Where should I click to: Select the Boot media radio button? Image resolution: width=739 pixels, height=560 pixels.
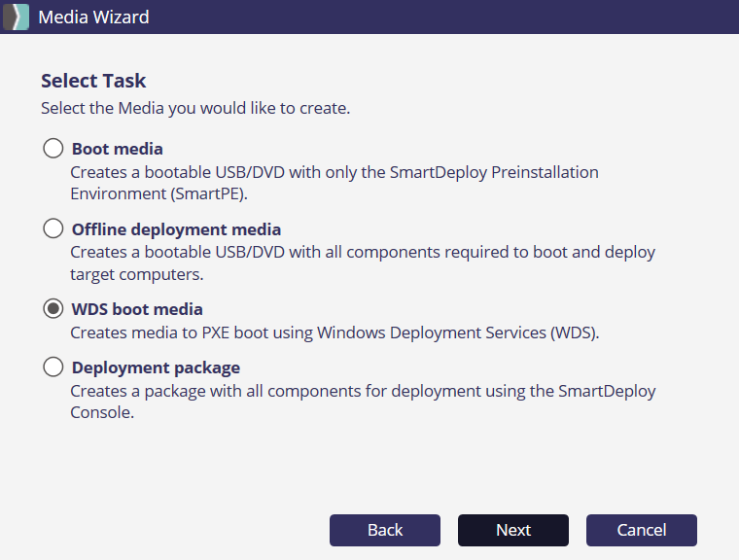pyautogui.click(x=53, y=149)
